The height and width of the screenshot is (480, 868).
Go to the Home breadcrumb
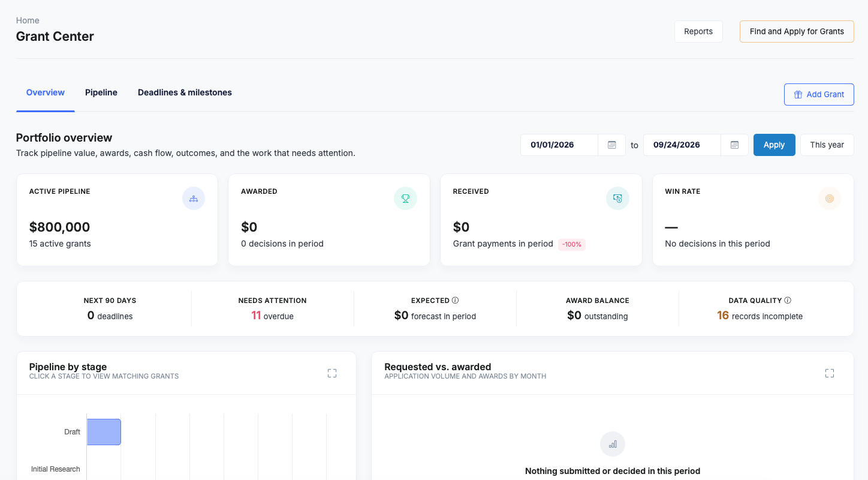(x=28, y=20)
